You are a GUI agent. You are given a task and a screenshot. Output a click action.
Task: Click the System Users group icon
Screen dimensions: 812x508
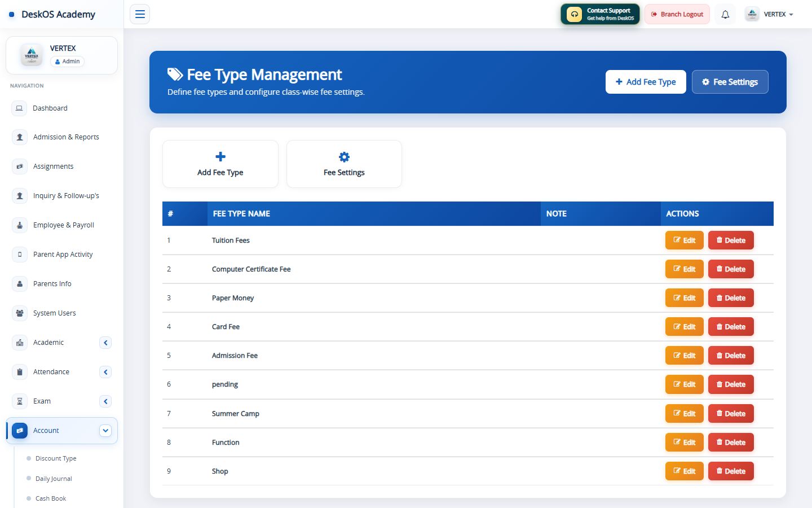pos(20,313)
